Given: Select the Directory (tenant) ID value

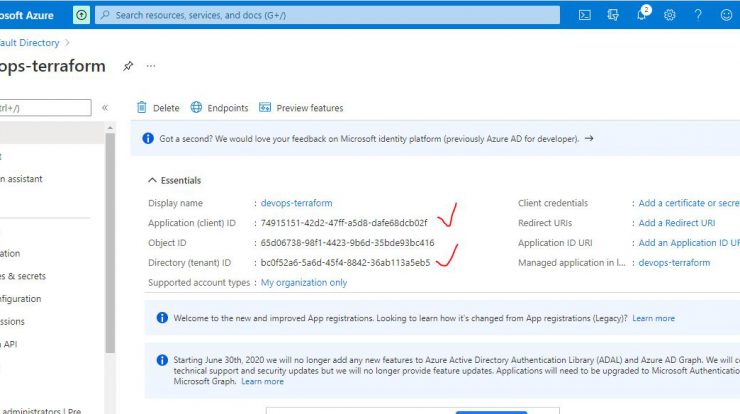Looking at the screenshot, I should [345, 262].
